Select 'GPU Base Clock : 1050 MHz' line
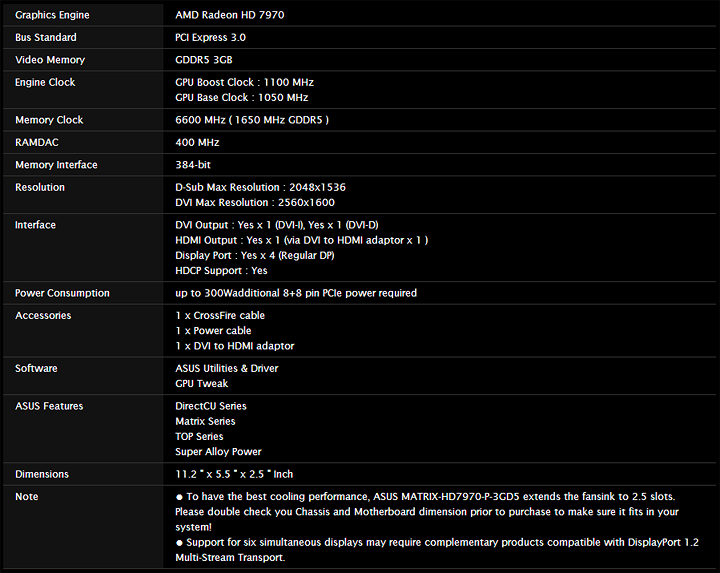 [x=242, y=97]
